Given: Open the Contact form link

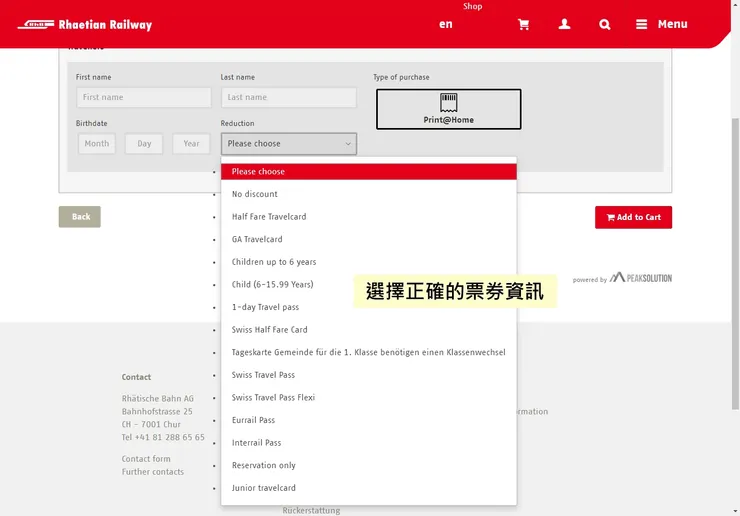Looking at the screenshot, I should pos(146,459).
